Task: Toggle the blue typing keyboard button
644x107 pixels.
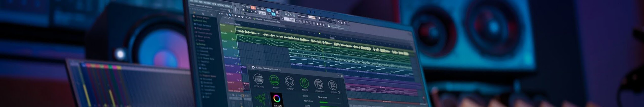Action: point(269,10)
